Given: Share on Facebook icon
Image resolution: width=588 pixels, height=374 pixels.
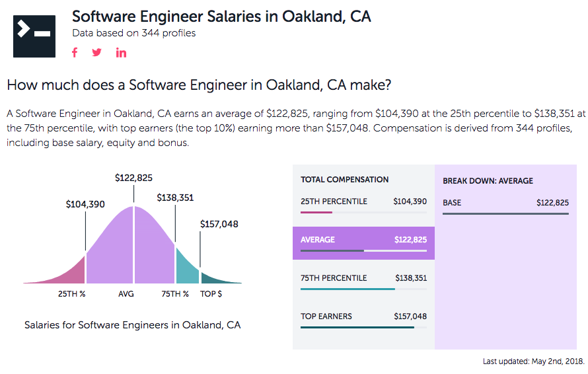Looking at the screenshot, I should pyautogui.click(x=75, y=53).
